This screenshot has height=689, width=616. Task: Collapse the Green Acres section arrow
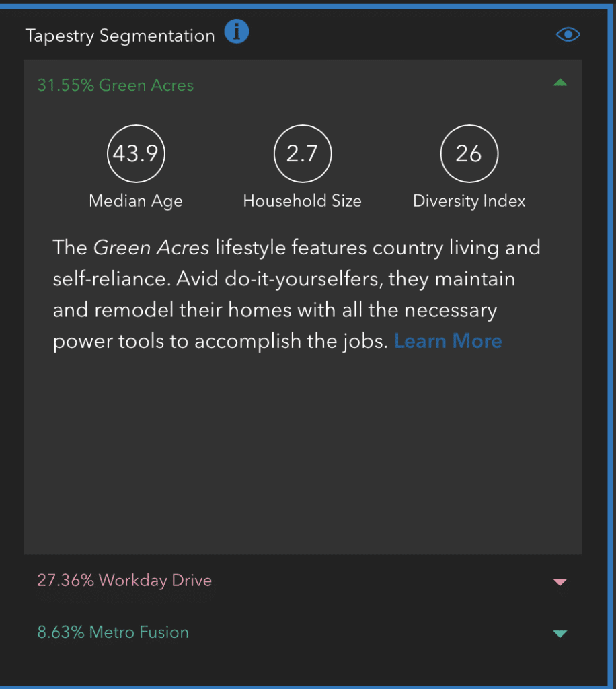point(560,83)
